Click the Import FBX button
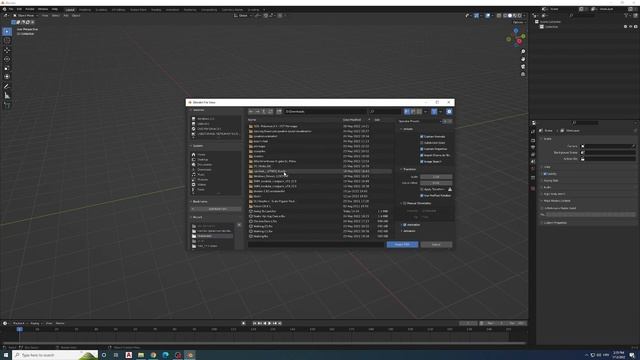The width and height of the screenshot is (640, 360). click(x=402, y=244)
